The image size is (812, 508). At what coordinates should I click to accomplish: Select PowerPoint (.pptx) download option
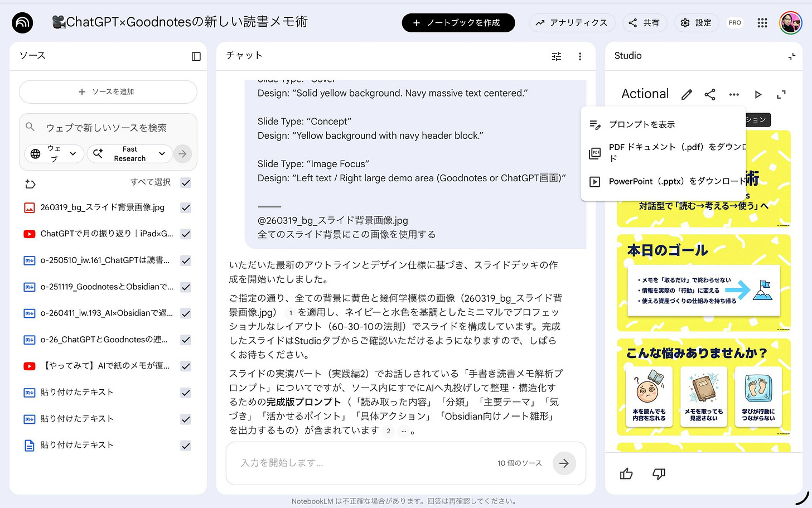[x=663, y=182]
